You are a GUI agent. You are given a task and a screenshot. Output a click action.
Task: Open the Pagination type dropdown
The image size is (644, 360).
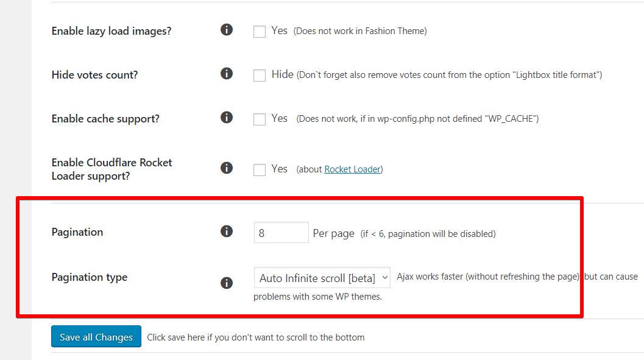322,278
